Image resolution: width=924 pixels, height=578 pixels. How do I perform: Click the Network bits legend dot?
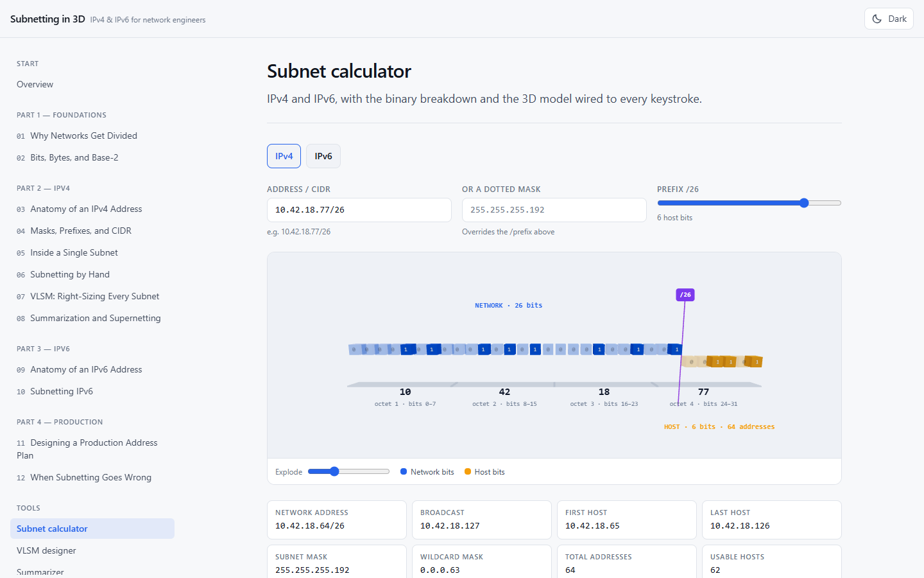tap(404, 471)
